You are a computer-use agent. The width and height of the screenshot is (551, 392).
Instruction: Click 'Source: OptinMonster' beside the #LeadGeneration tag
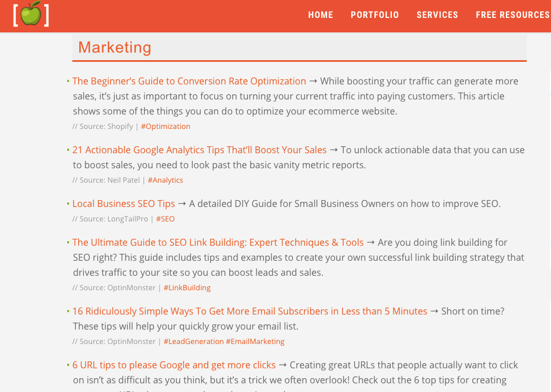click(x=117, y=341)
